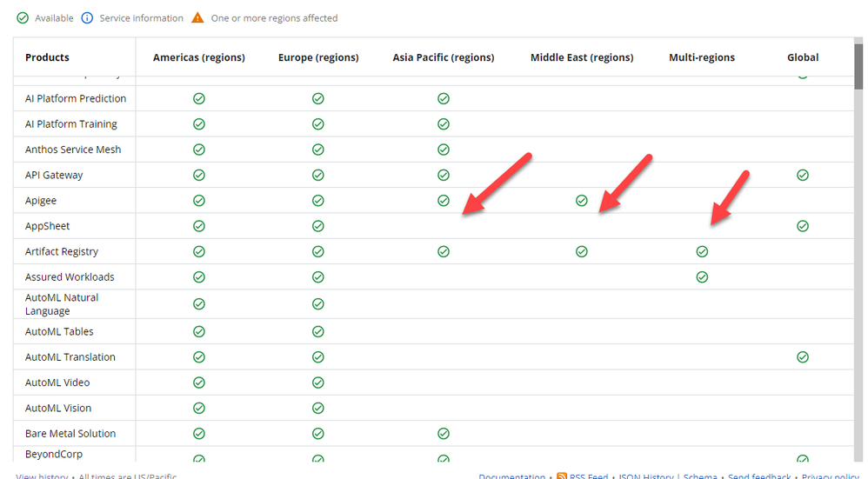Select the AI Platform Prediction product name
Image resolution: width=868 pixels, height=479 pixels.
point(76,98)
